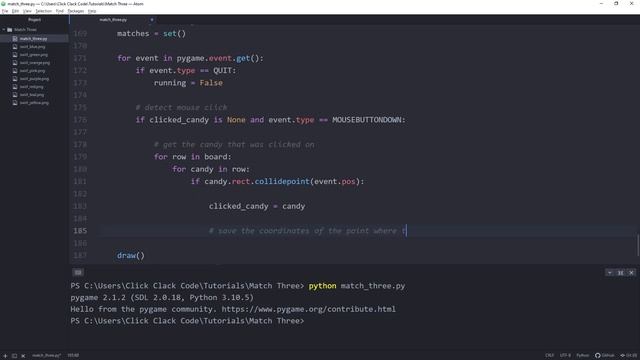
Task: Open the Help menu
Action: 92,11
